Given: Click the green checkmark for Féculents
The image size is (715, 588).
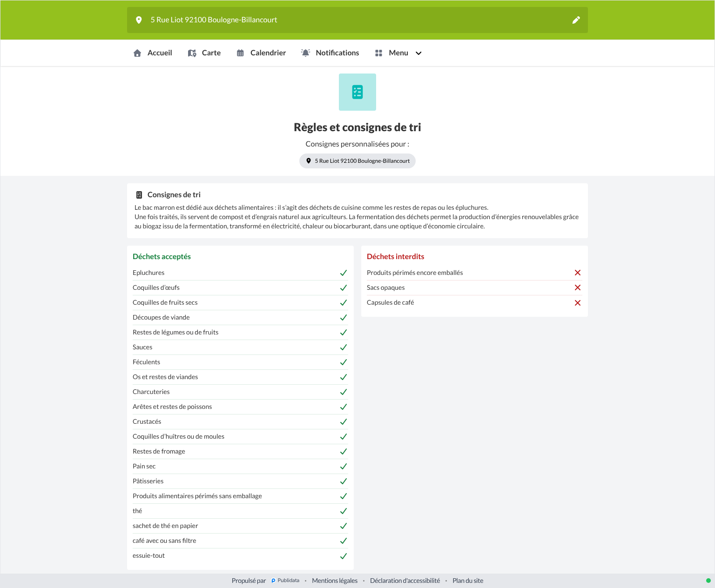Looking at the screenshot, I should [x=344, y=362].
